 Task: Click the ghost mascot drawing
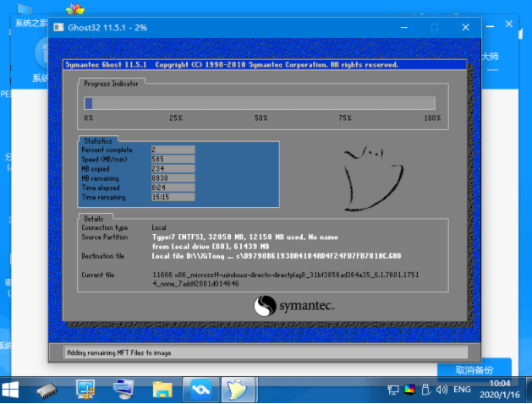[x=365, y=176]
